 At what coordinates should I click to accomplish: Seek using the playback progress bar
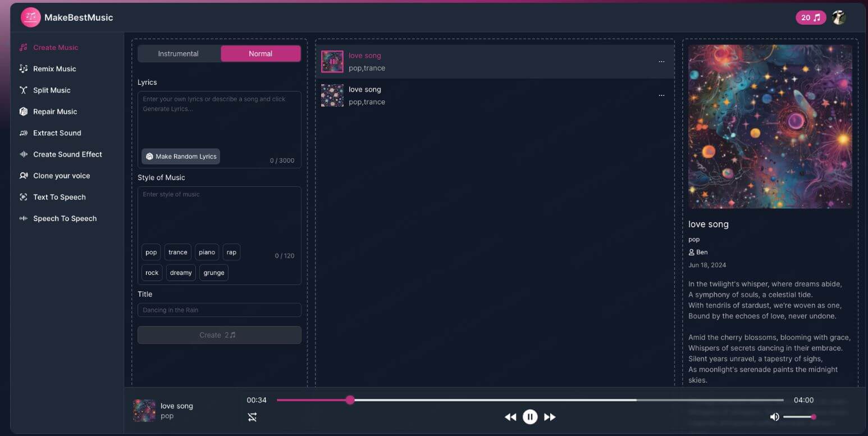[x=530, y=400]
